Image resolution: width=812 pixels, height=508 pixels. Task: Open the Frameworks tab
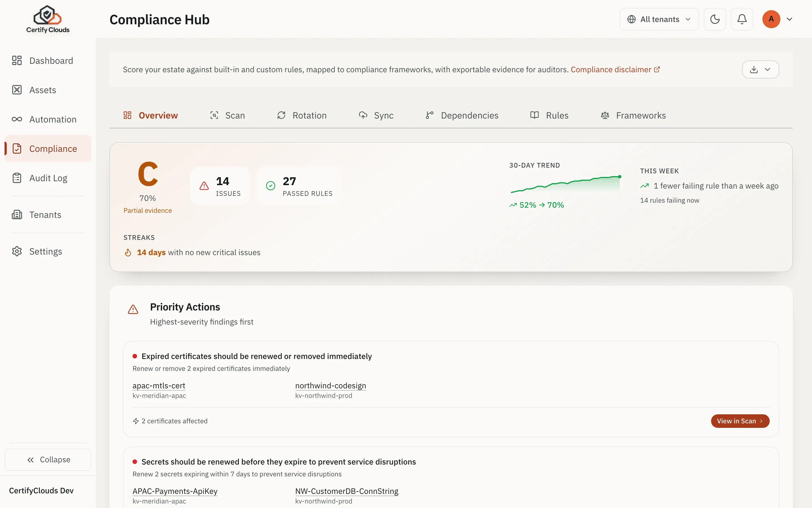(x=633, y=115)
